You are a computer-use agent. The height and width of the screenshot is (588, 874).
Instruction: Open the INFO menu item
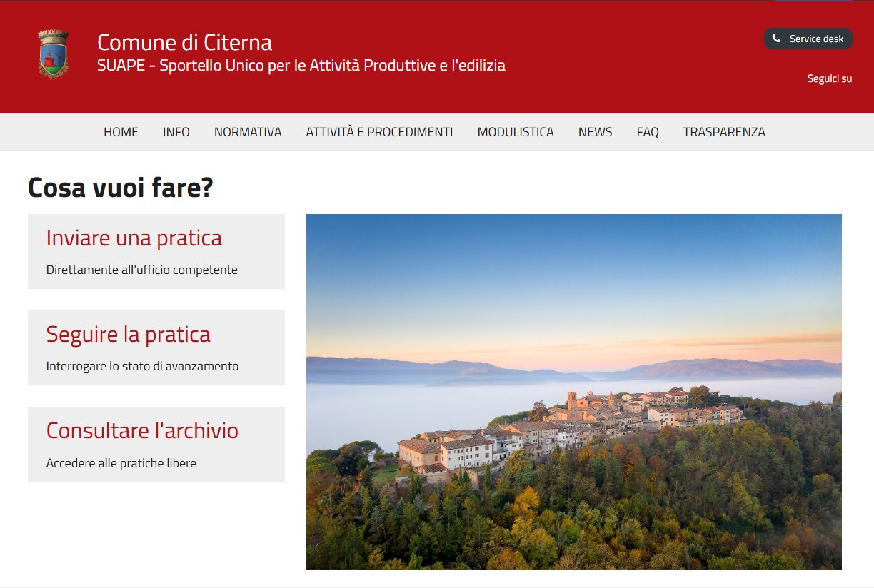point(176,132)
